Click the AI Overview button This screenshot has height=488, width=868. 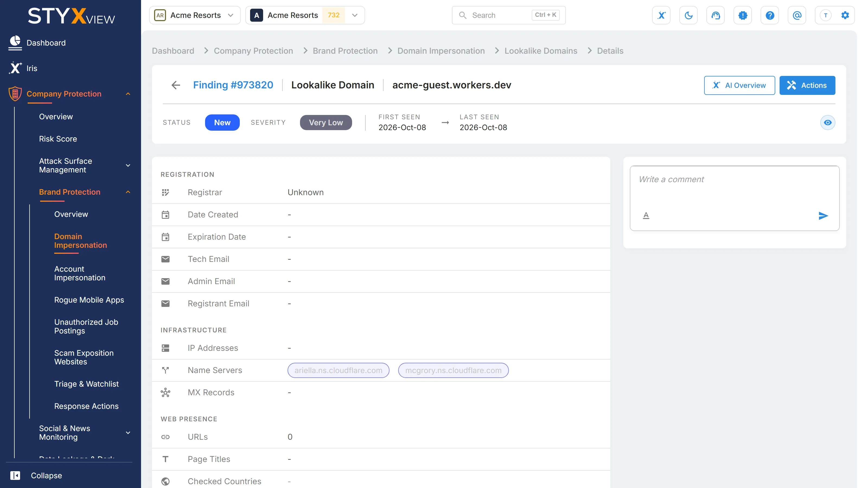pos(739,85)
